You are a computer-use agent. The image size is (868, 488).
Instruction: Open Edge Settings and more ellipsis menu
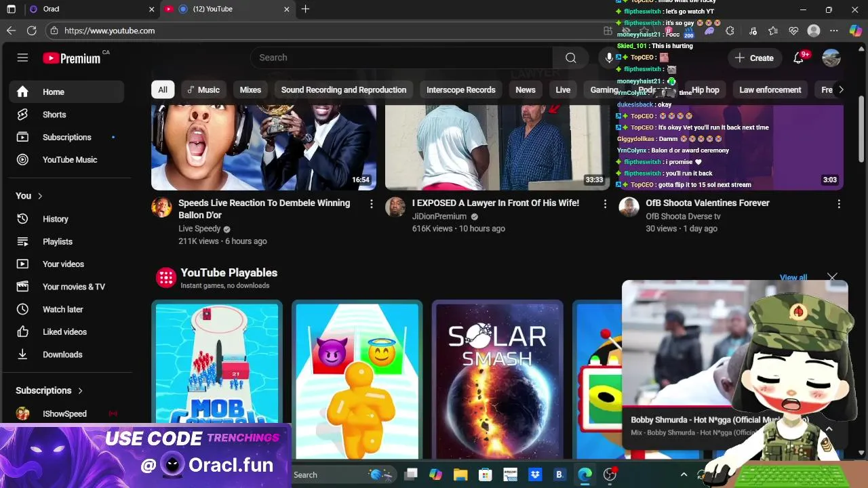tap(834, 30)
